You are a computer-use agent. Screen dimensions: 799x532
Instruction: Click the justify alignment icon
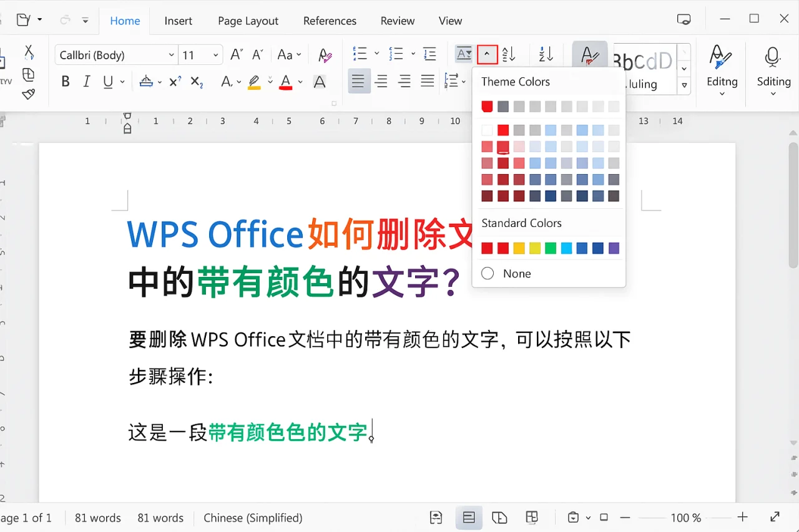(x=427, y=81)
